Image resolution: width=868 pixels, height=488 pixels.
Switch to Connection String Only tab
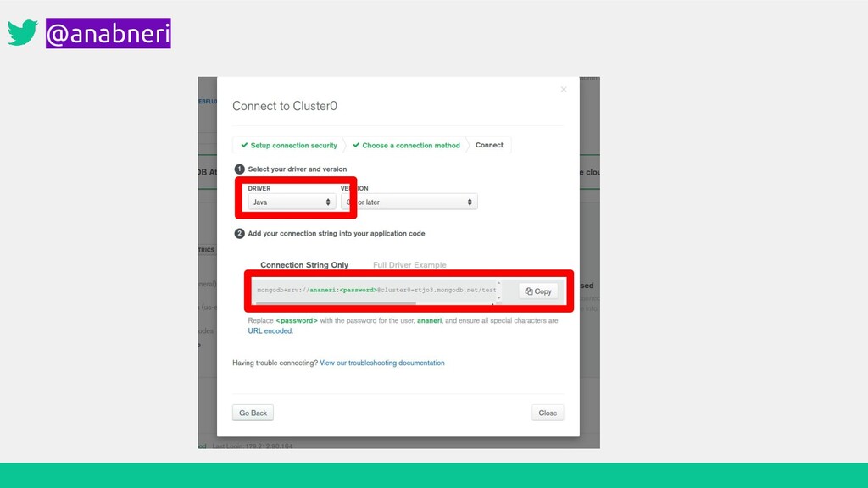(304, 265)
